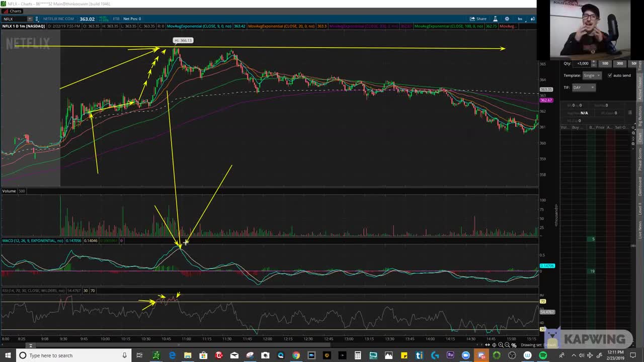Click the taskbar search box
The image size is (644, 362).
[x=73, y=355]
